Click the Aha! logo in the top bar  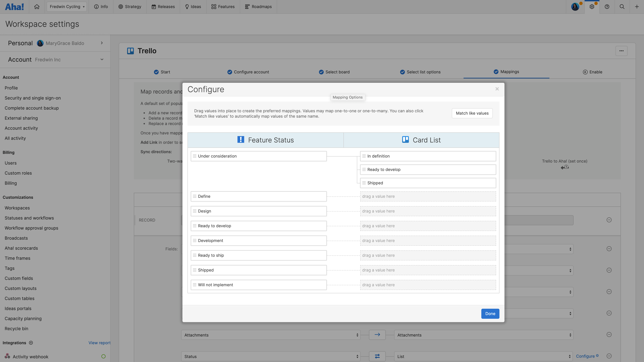coord(14,7)
